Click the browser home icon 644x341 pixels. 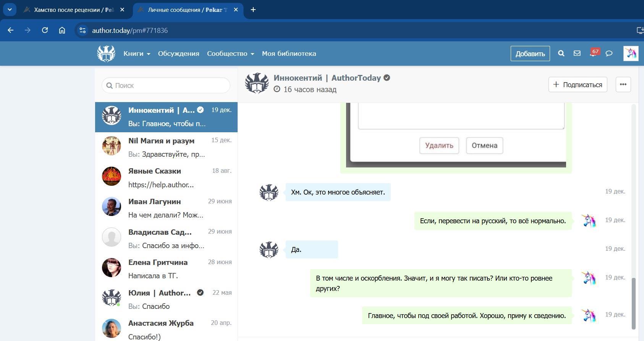coord(62,30)
